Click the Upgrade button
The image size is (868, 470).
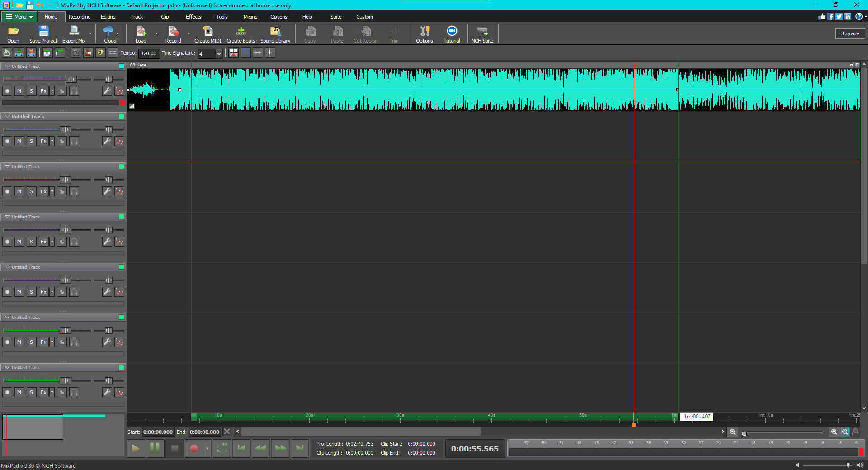tap(849, 33)
